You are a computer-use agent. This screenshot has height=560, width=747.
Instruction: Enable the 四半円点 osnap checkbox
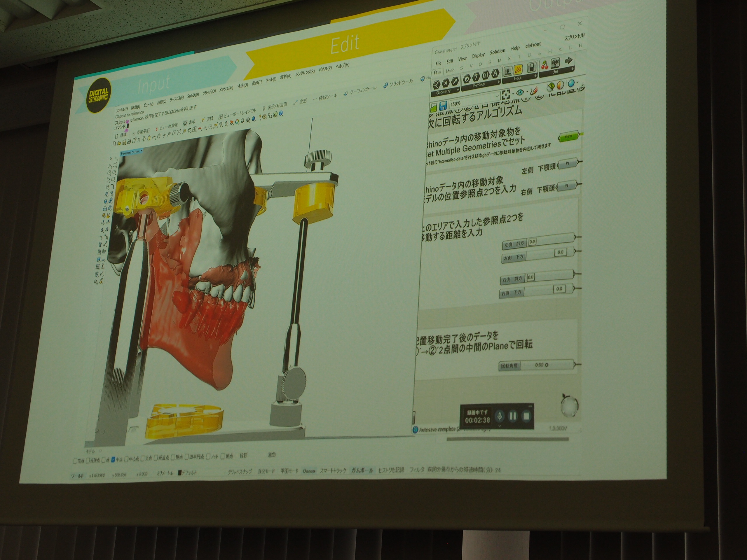point(187,457)
